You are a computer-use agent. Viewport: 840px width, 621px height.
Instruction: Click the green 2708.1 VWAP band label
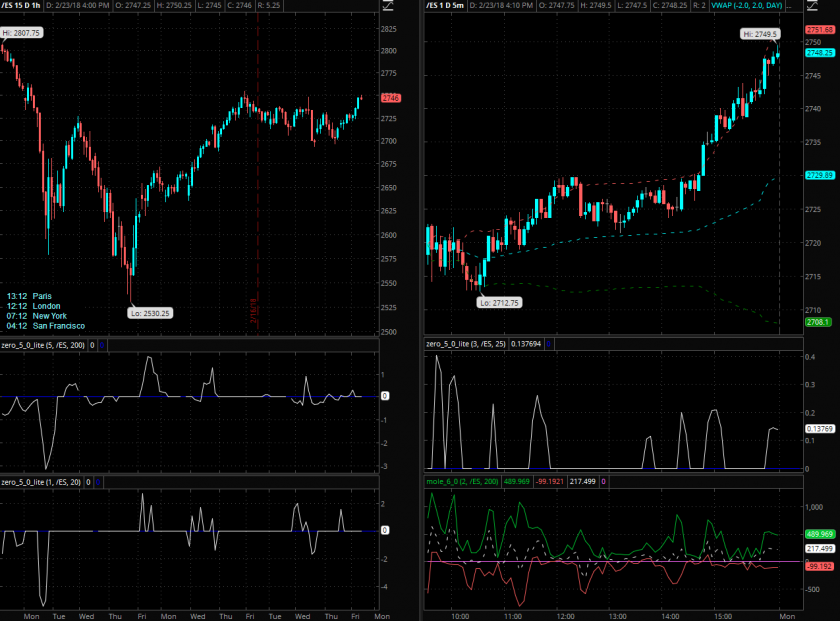[x=819, y=322]
